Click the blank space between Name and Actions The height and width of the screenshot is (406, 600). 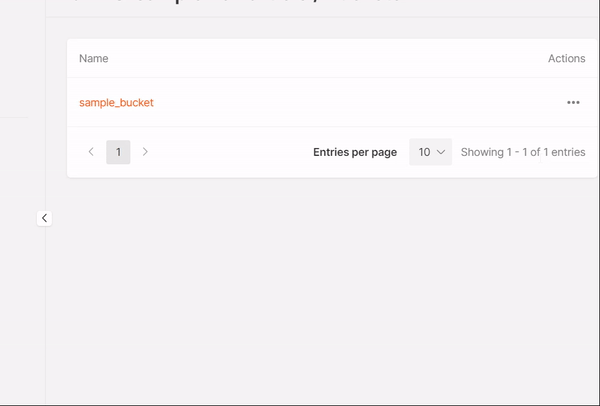pyautogui.click(x=320, y=58)
